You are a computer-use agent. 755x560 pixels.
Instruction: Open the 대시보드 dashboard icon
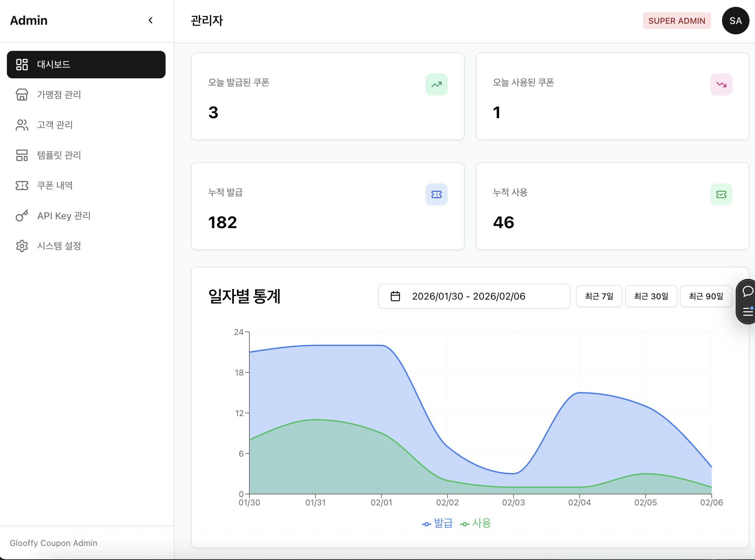[22, 64]
